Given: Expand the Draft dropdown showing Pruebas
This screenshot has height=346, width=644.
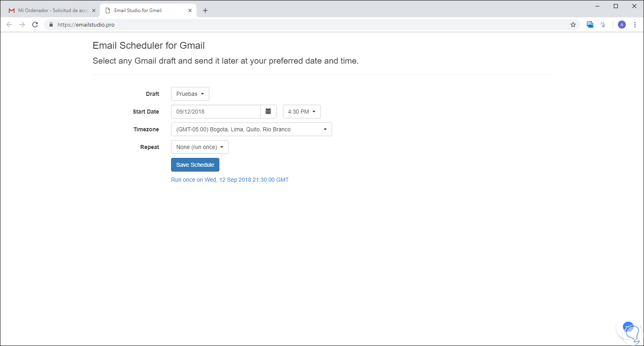Looking at the screenshot, I should click(x=190, y=94).
